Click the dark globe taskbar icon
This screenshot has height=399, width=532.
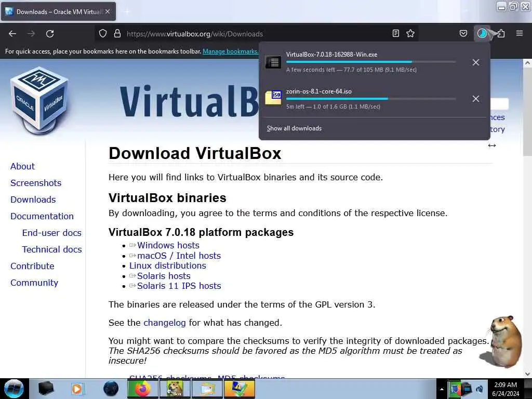coord(111,389)
